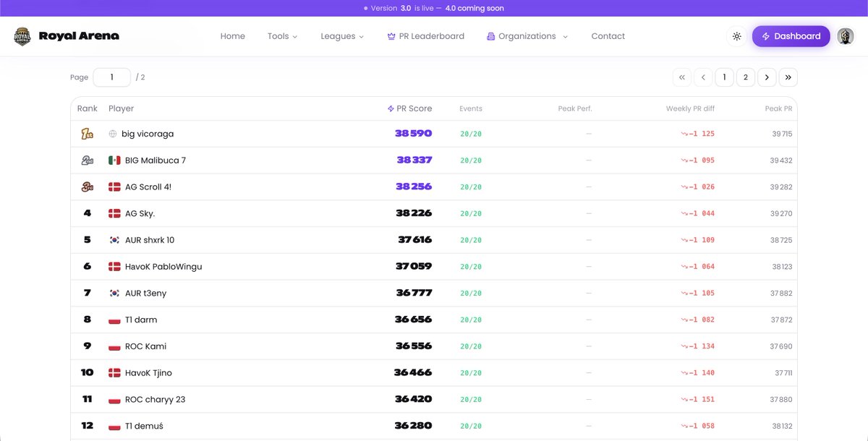Click the PR score 37 059
868x441 pixels.
pos(414,266)
